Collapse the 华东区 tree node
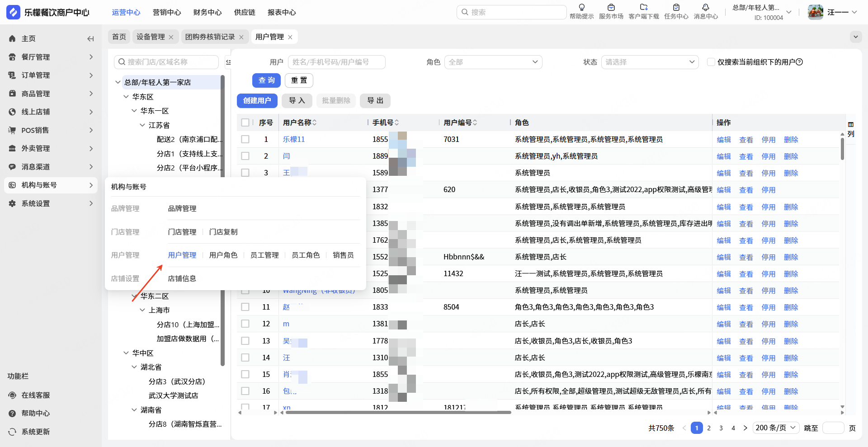Viewport: 868px width, 447px height. click(x=126, y=97)
